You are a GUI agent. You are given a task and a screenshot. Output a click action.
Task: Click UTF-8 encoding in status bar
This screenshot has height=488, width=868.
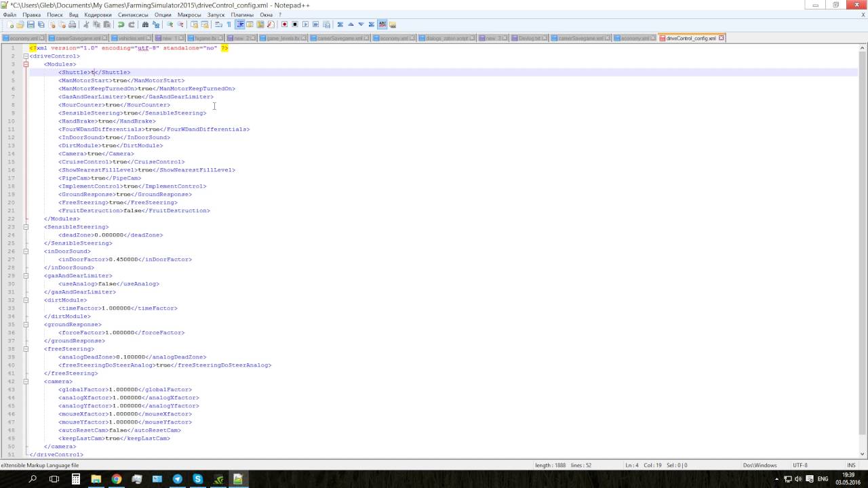tap(800, 466)
